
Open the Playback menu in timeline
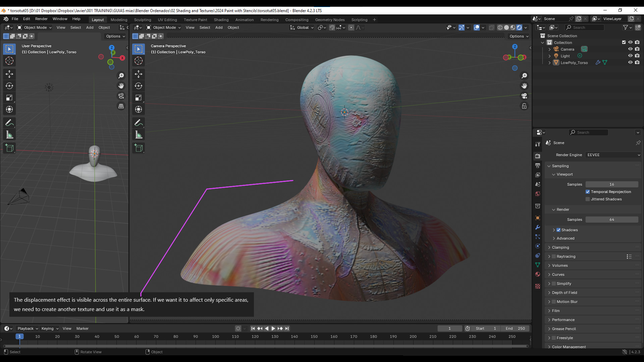point(28,328)
